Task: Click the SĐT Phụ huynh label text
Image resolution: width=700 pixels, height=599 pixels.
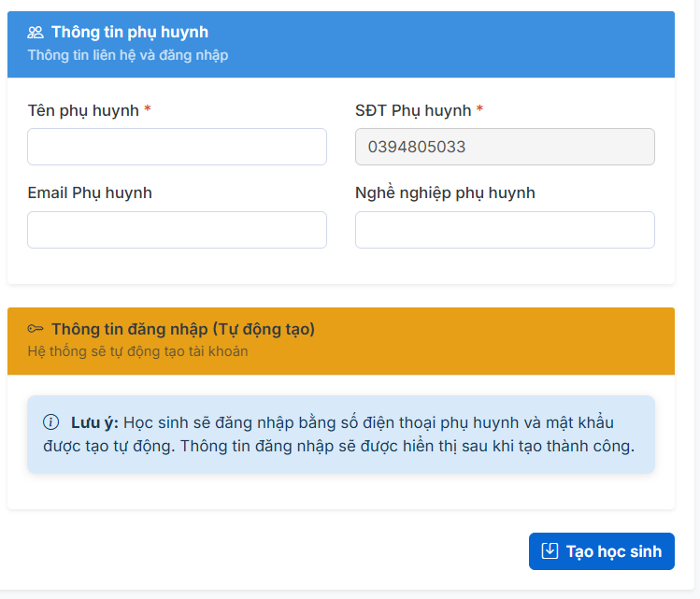Action: (413, 111)
